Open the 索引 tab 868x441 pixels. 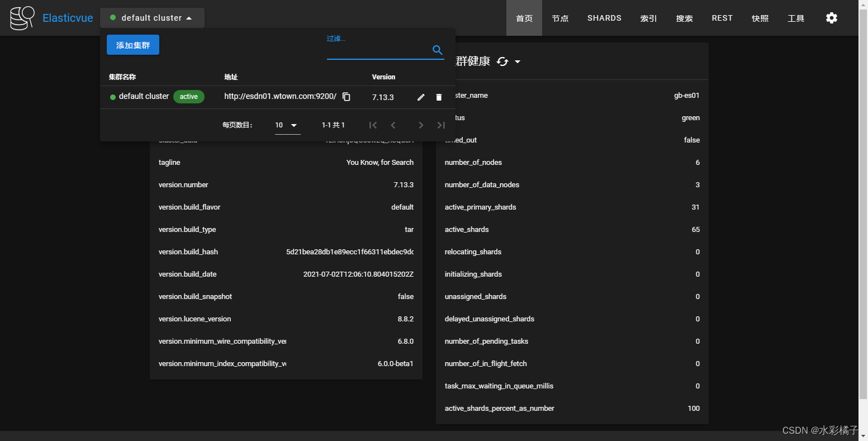click(648, 18)
